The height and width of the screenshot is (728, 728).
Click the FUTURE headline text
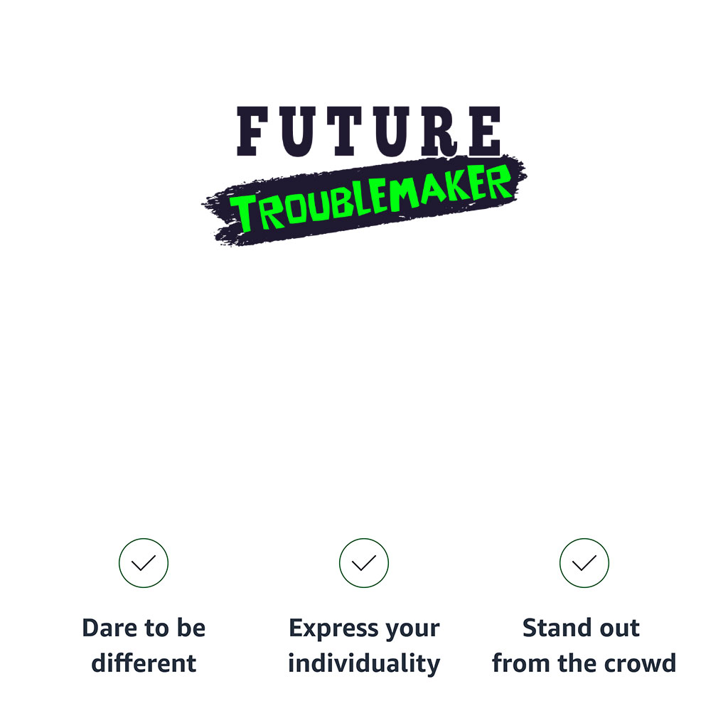point(369,132)
